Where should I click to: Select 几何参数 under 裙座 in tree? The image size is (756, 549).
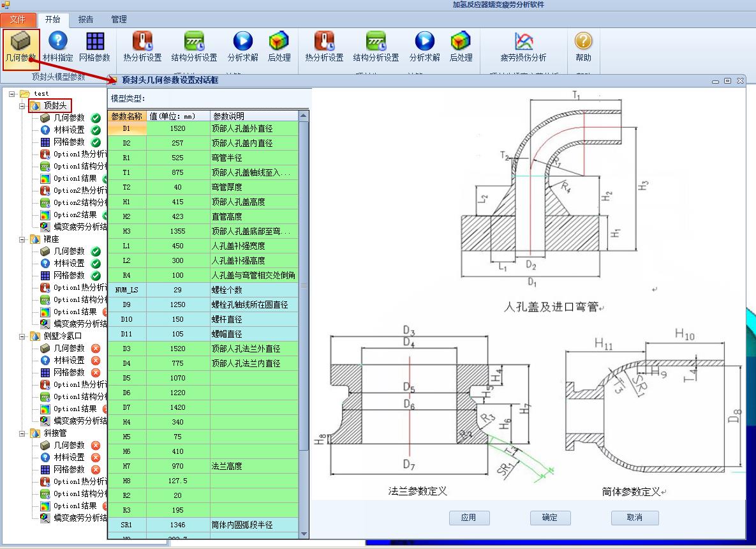tap(69, 251)
